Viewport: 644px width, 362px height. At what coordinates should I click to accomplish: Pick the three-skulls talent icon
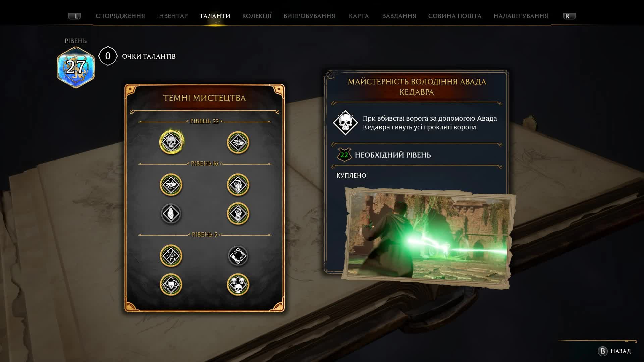tap(238, 285)
